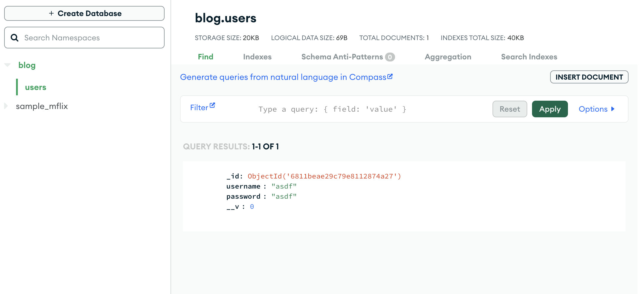644x294 pixels.
Task: Select the users collection in sidebar
Action: pyautogui.click(x=36, y=87)
